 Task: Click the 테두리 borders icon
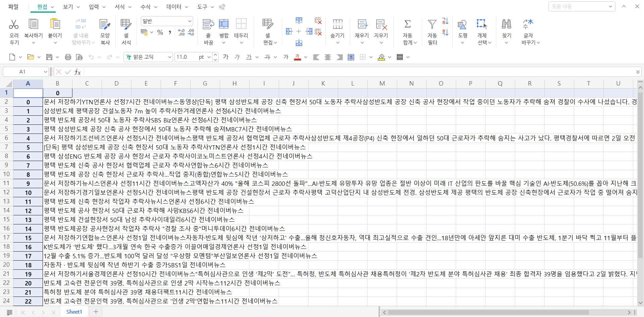241,24
